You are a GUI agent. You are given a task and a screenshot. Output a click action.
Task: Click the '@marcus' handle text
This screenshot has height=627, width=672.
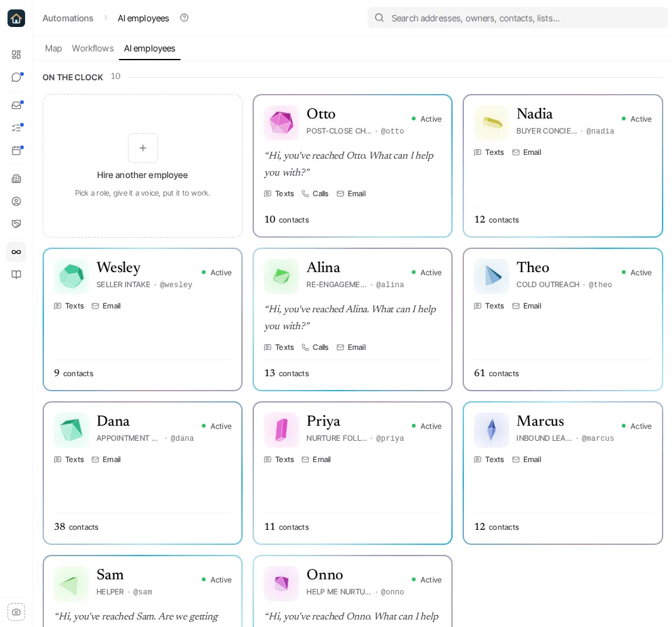(x=598, y=438)
